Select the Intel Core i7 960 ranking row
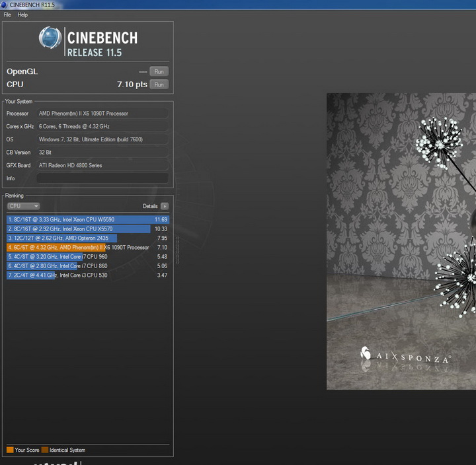 [88, 257]
